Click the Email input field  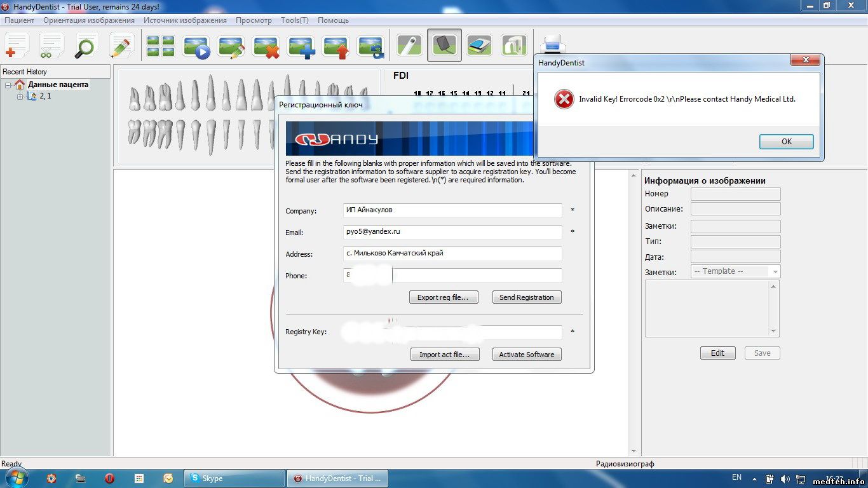[452, 232]
